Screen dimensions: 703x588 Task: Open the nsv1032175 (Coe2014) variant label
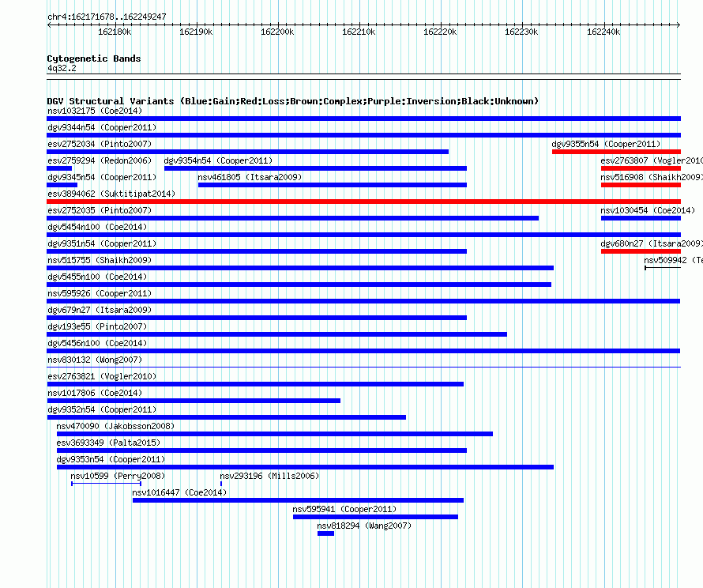pos(95,111)
